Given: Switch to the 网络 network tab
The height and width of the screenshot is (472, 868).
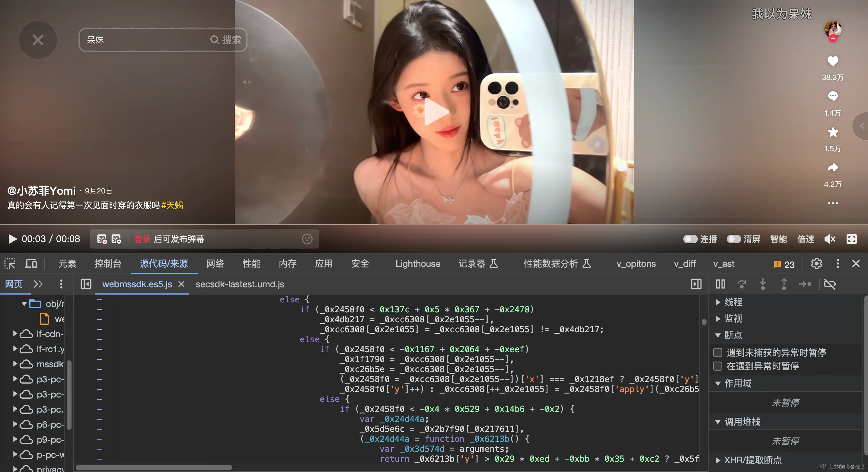Looking at the screenshot, I should 215,264.
